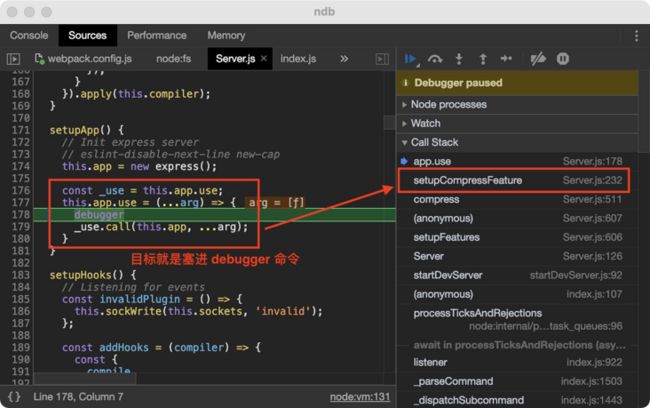Switch to index.js file tab
This screenshot has height=408, width=650.
point(298,59)
